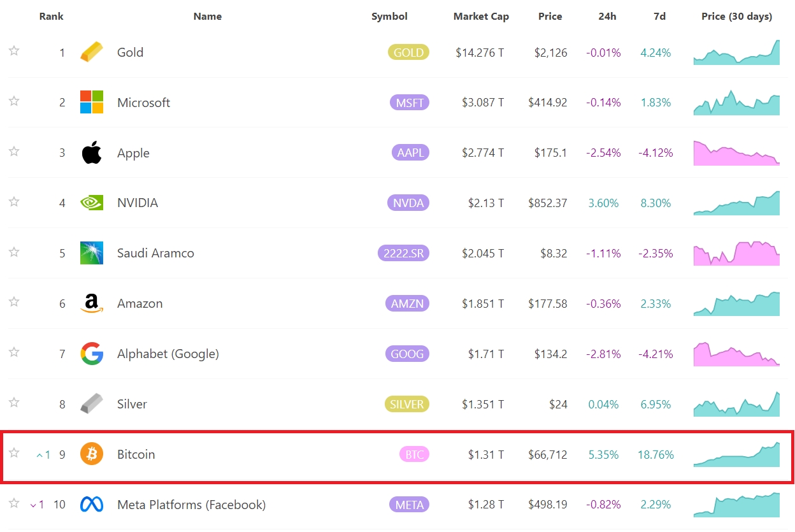Click the AMZN symbol badge
This screenshot has height=532, width=795.
(x=407, y=303)
